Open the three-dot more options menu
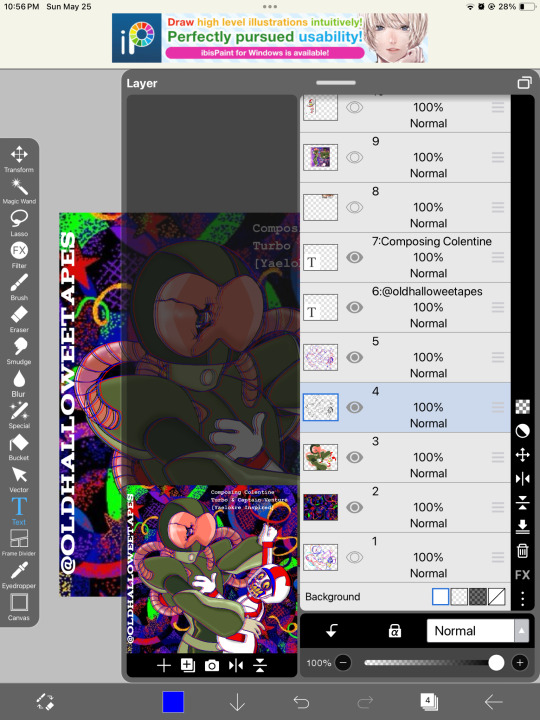 pyautogui.click(x=523, y=598)
